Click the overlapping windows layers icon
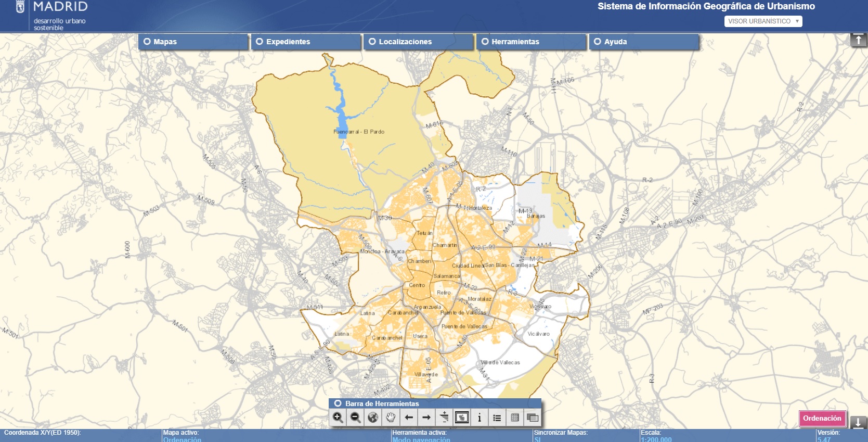This screenshot has height=442, width=868. [x=533, y=418]
